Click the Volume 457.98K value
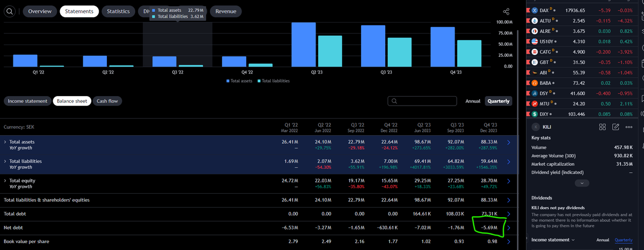 (x=623, y=147)
